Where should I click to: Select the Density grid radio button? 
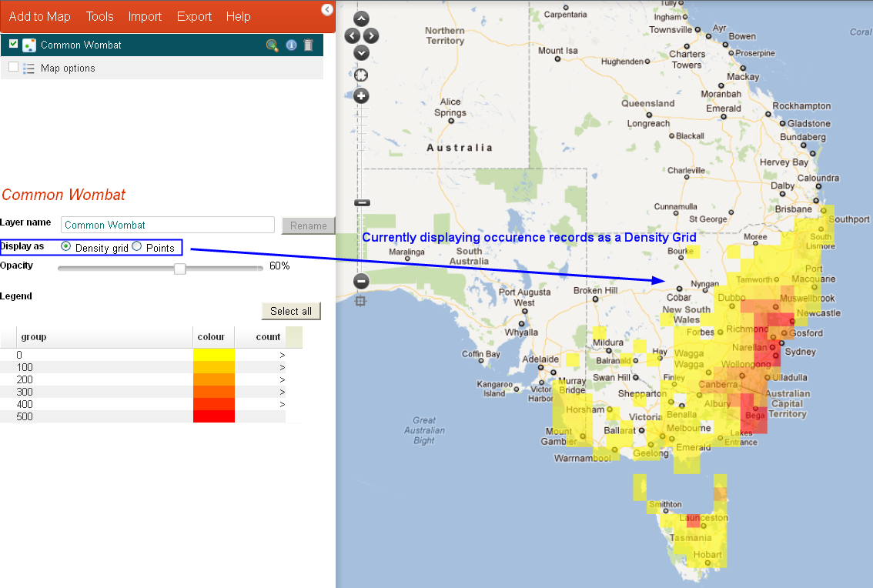tap(65, 246)
